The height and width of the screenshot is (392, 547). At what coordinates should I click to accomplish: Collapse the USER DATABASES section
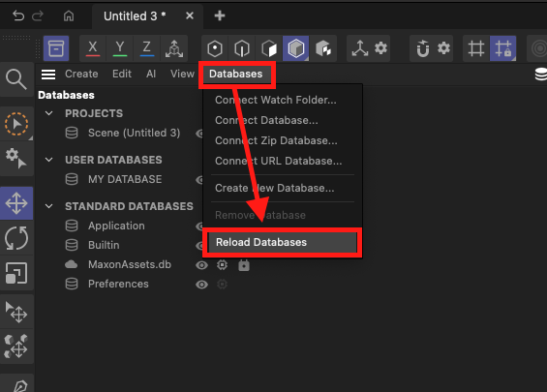click(49, 160)
